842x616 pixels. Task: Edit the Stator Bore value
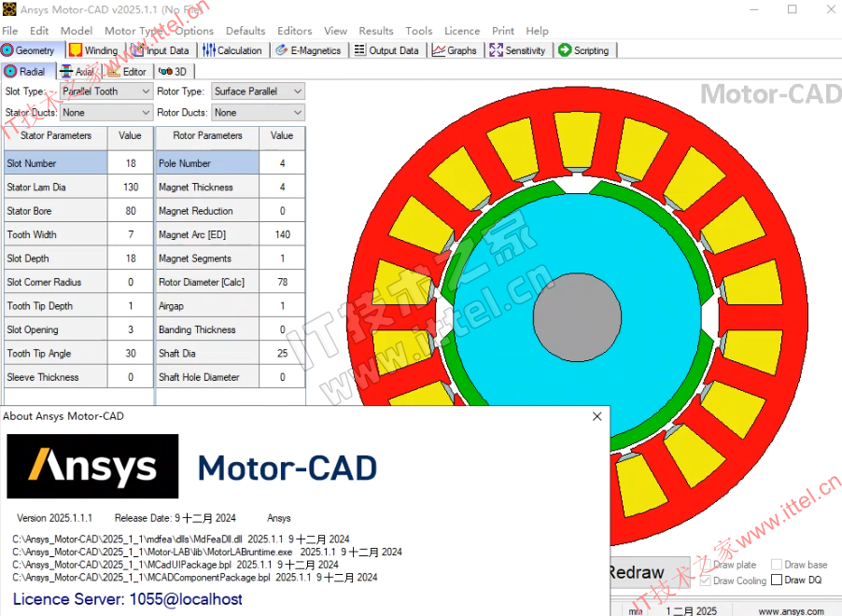(131, 211)
